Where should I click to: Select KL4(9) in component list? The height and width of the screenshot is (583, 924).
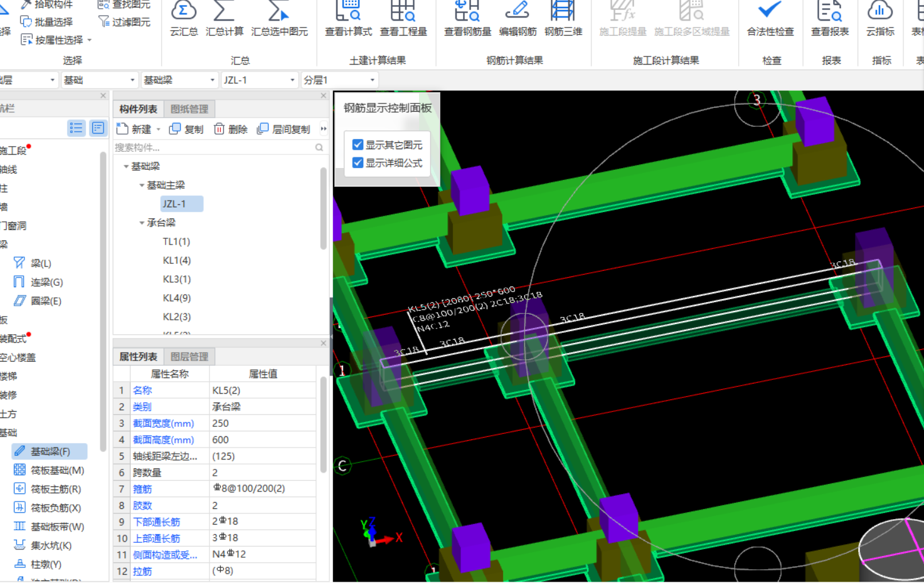tap(177, 298)
